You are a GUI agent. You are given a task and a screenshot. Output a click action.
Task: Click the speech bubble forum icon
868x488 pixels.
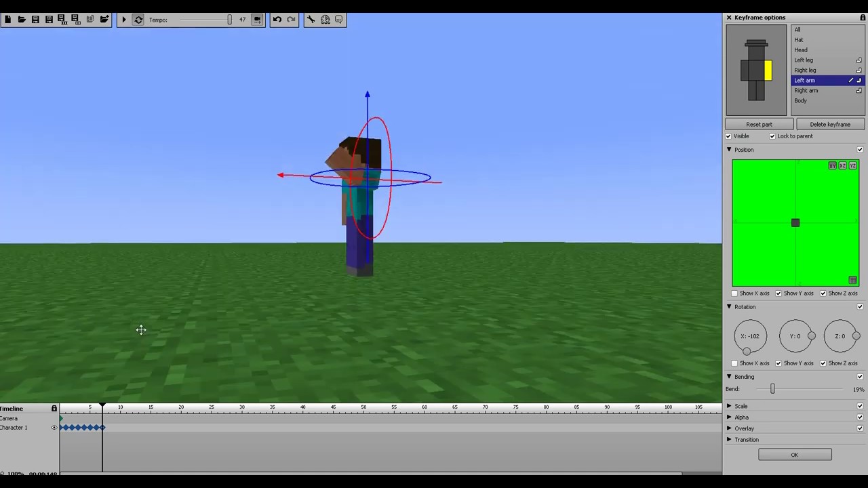[x=339, y=20]
